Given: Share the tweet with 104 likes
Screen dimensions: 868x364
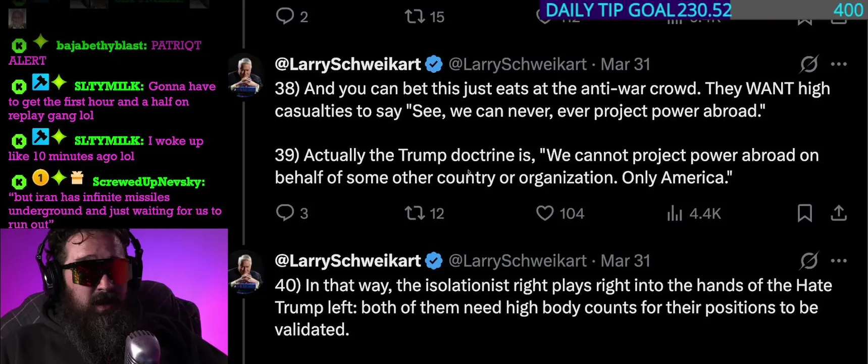Looking at the screenshot, I should [x=838, y=213].
